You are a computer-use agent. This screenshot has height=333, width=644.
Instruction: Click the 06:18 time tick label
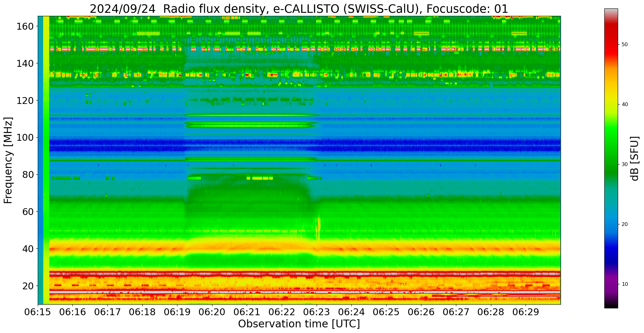142,312
